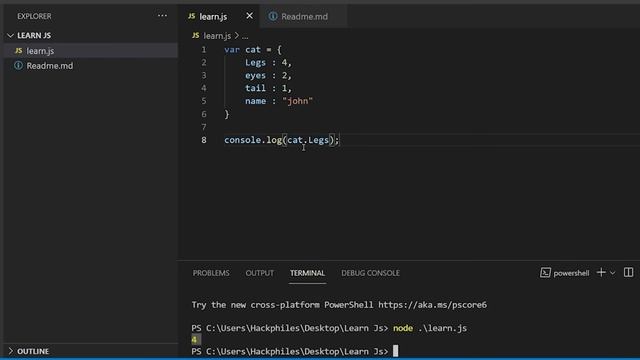
Task: Open the https://aka.ms/pscore6 link in terminal
Action: click(x=432, y=305)
